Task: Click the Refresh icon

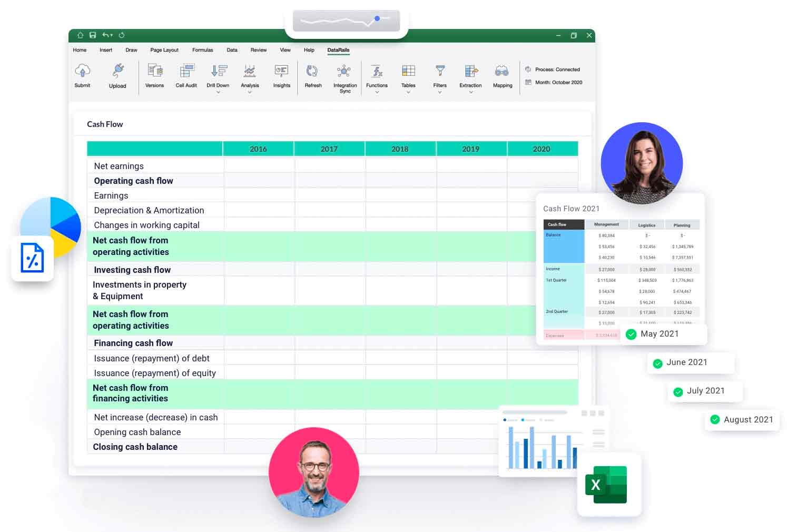Action: tap(312, 71)
